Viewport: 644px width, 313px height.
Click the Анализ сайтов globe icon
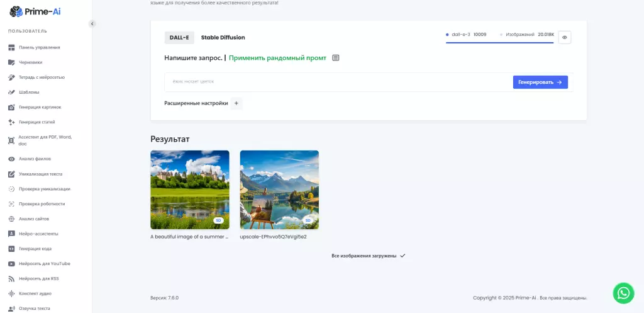click(11, 219)
